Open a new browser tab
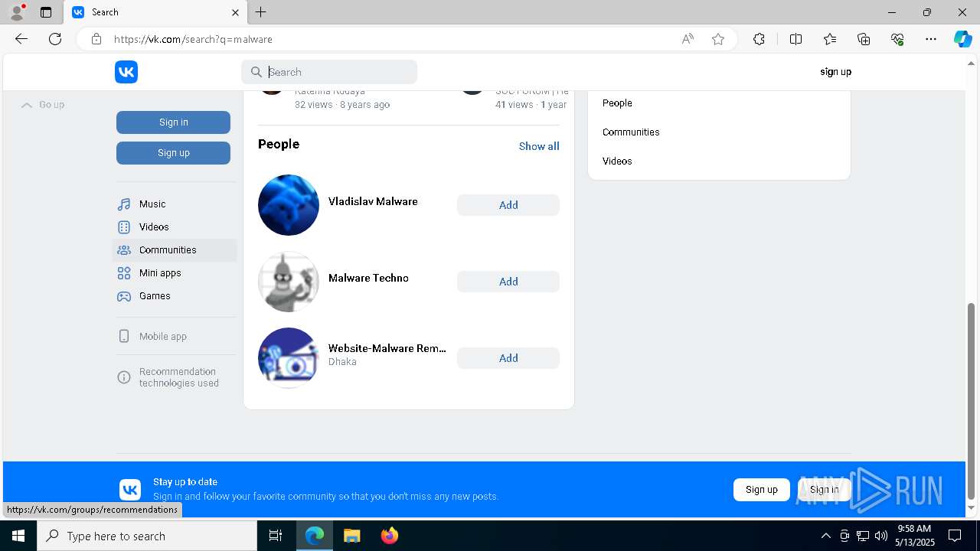This screenshot has height=551, width=980. [x=261, y=12]
